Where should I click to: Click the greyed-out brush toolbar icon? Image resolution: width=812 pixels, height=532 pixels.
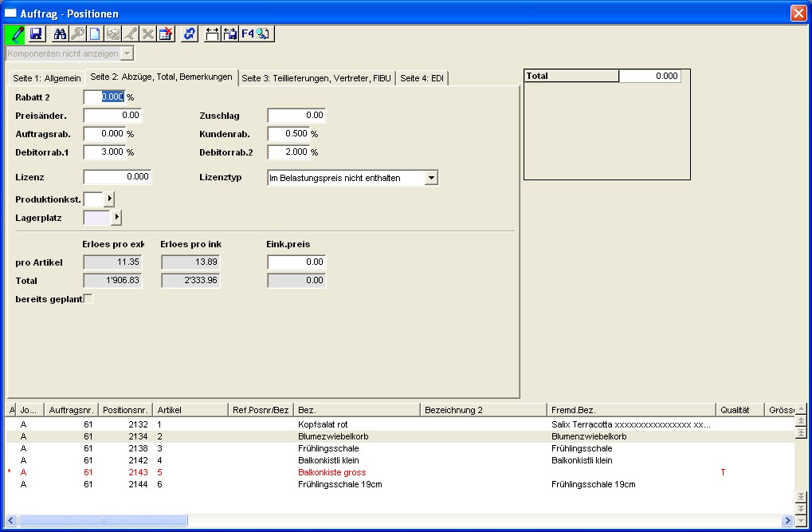[x=130, y=34]
